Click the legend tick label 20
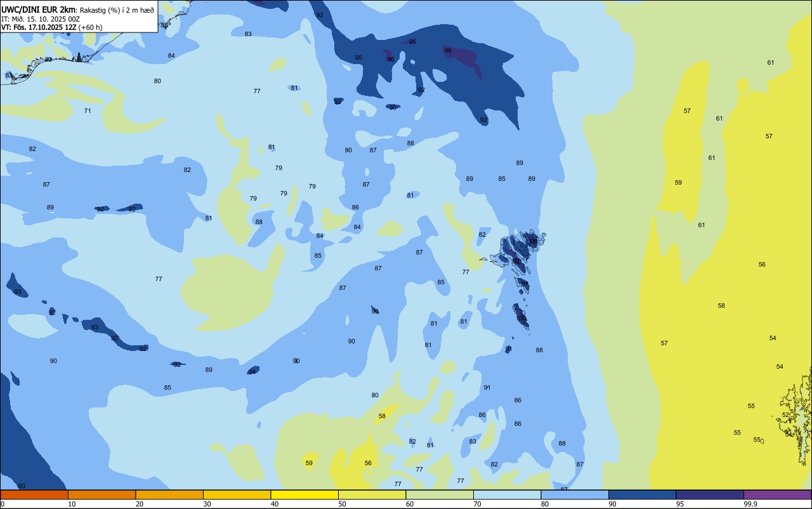812x509 pixels. [140, 504]
